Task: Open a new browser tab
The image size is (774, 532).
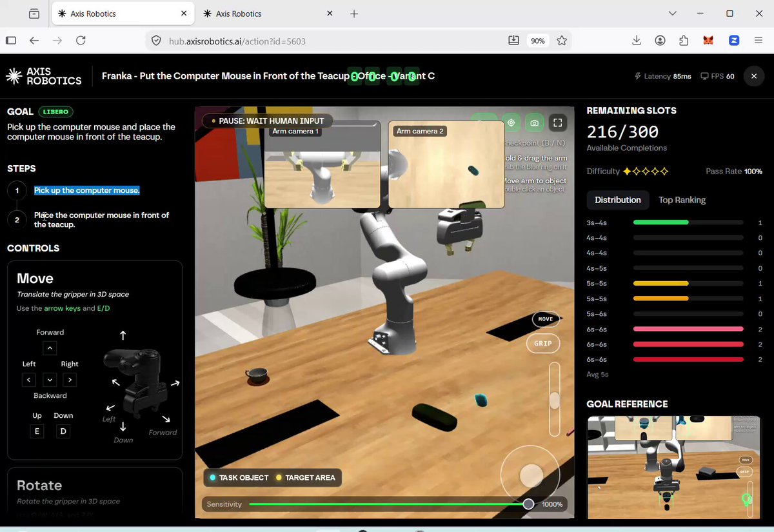Action: (x=353, y=14)
